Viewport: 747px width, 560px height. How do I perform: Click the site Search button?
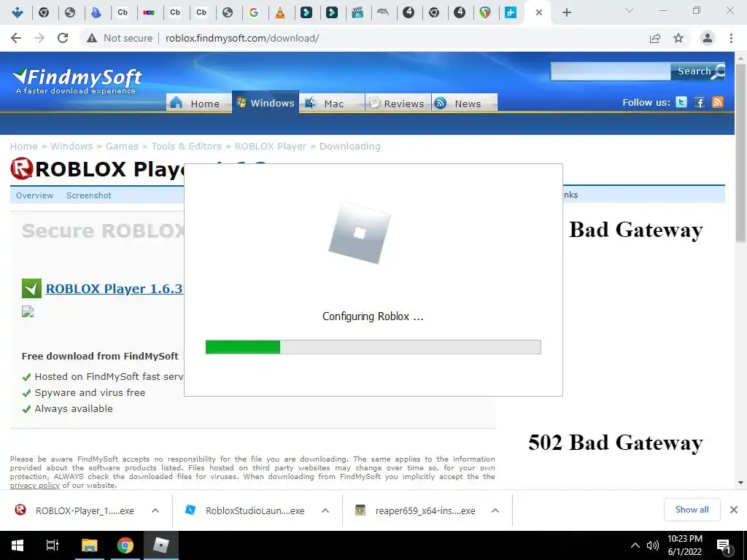[698, 71]
